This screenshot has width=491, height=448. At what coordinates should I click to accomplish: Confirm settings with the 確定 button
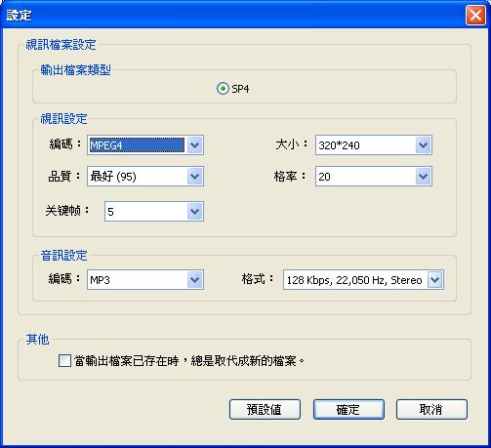coord(348,409)
